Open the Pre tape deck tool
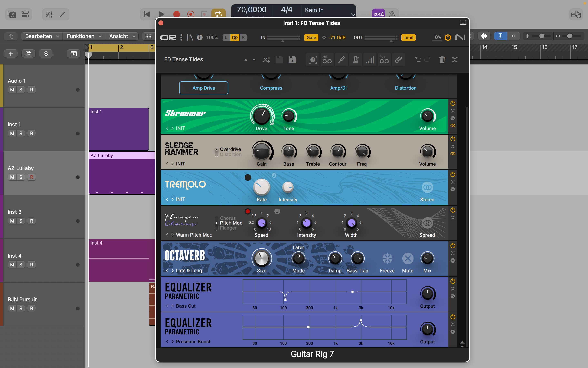The width and height of the screenshot is (588, 368). [x=327, y=60]
